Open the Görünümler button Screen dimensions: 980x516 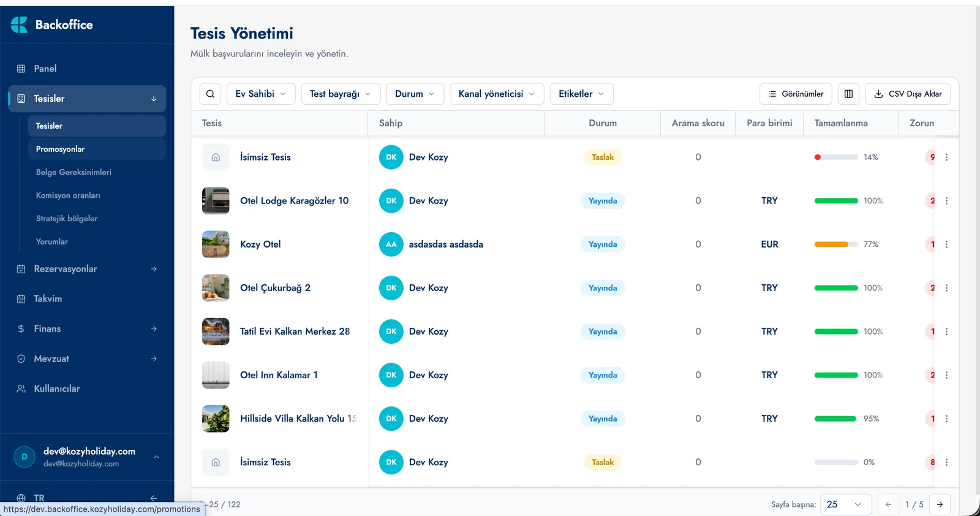(796, 94)
